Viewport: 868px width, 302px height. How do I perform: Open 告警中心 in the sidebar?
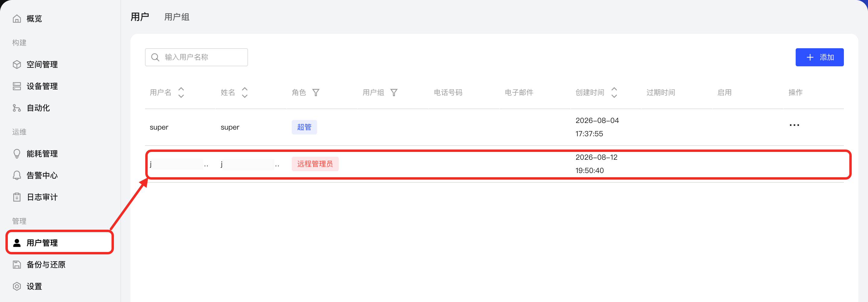click(42, 175)
